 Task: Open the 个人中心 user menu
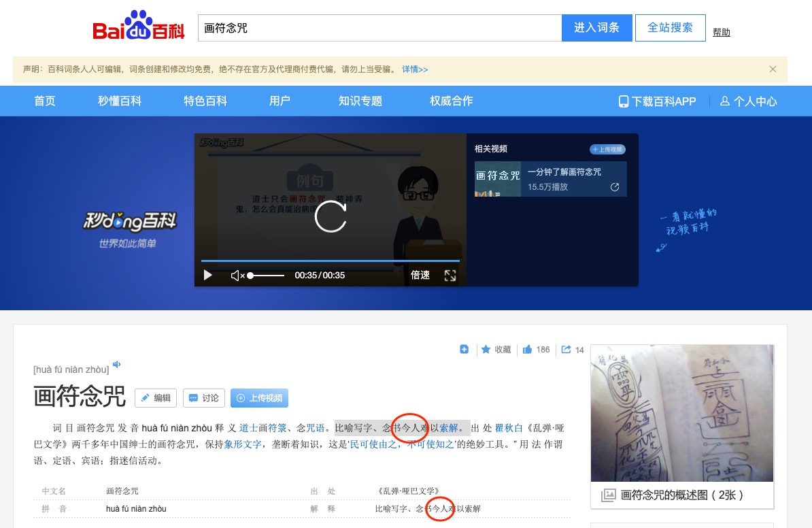click(748, 101)
